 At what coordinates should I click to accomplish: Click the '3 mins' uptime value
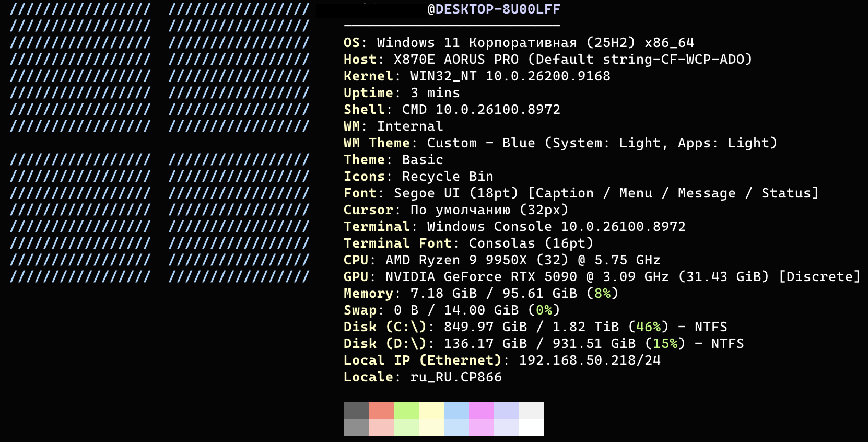(435, 93)
